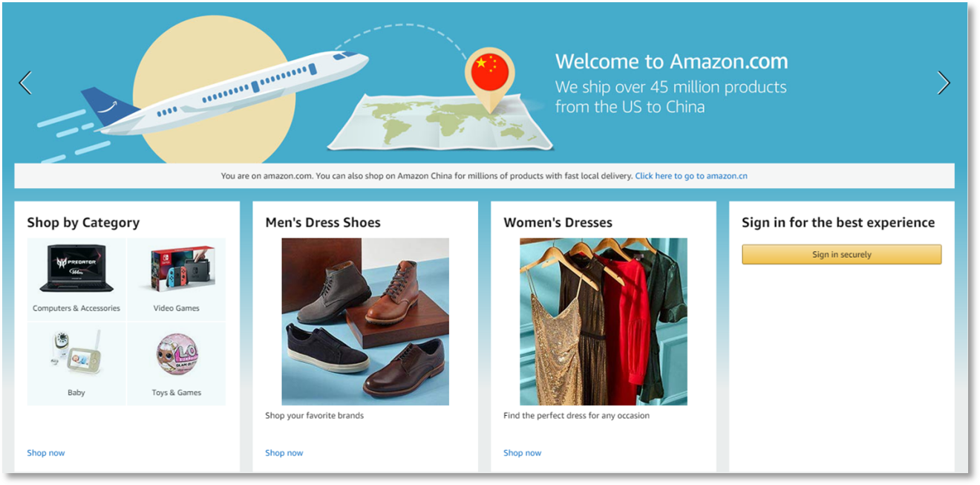The width and height of the screenshot is (980, 485).
Task: Go to previous banner slide arrow
Action: point(25,82)
